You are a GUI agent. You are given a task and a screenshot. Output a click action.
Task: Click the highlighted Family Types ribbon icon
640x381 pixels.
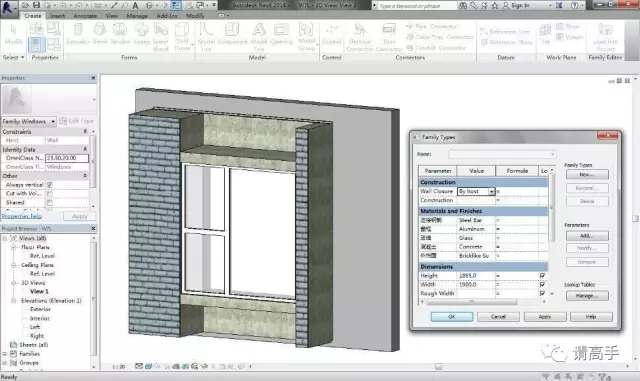point(36,44)
